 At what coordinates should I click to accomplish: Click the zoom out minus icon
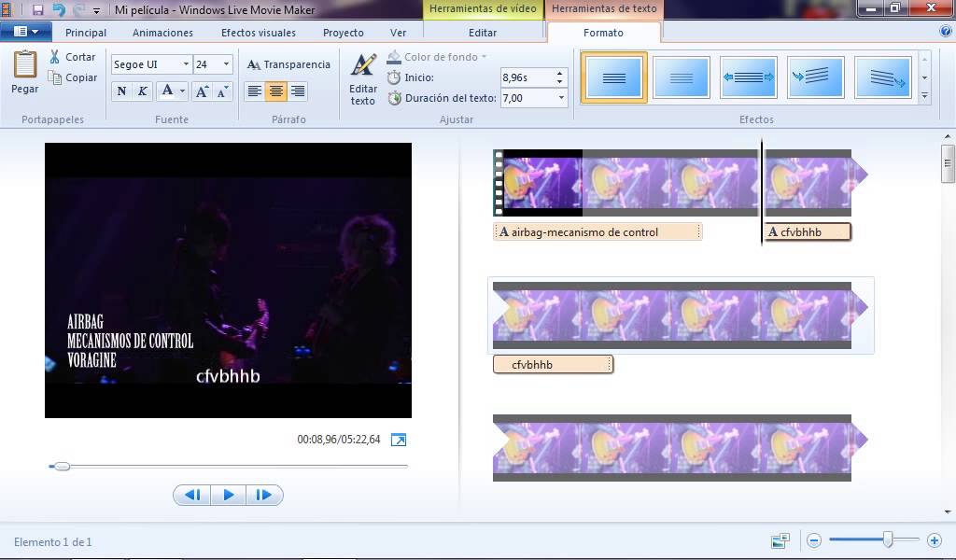814,539
